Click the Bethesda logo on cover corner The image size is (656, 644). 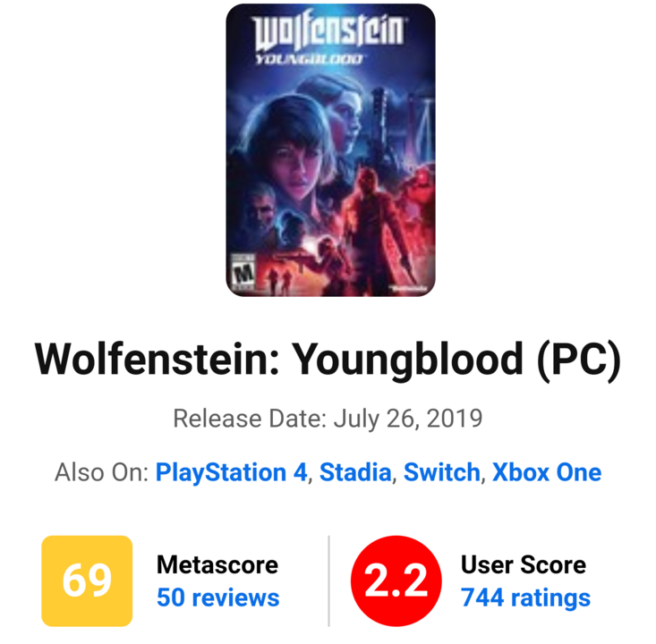tap(409, 288)
